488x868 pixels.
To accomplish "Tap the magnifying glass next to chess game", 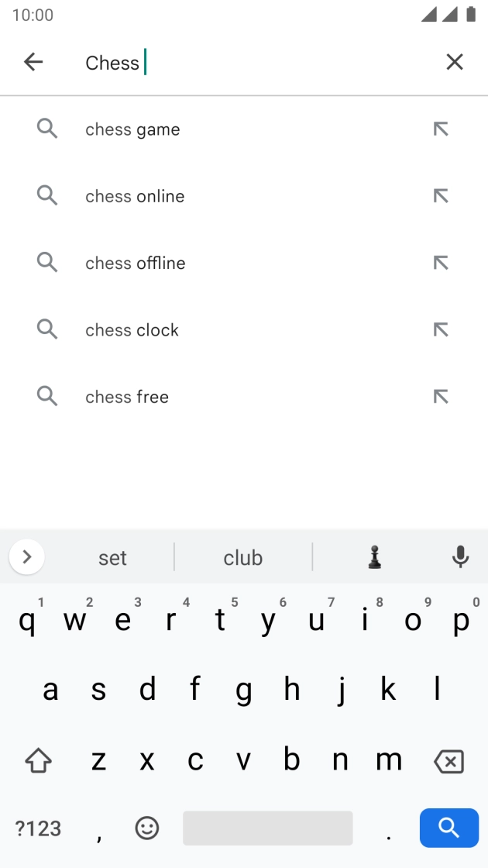I will (x=46, y=129).
